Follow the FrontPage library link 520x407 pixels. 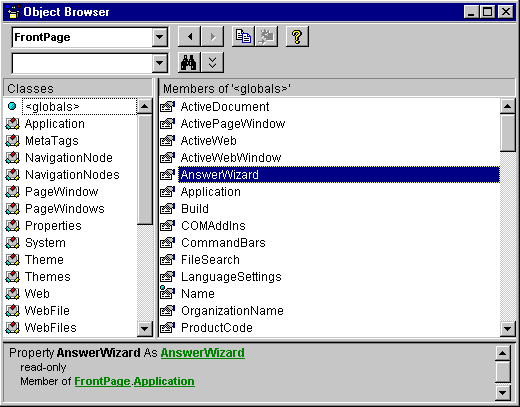[102, 381]
